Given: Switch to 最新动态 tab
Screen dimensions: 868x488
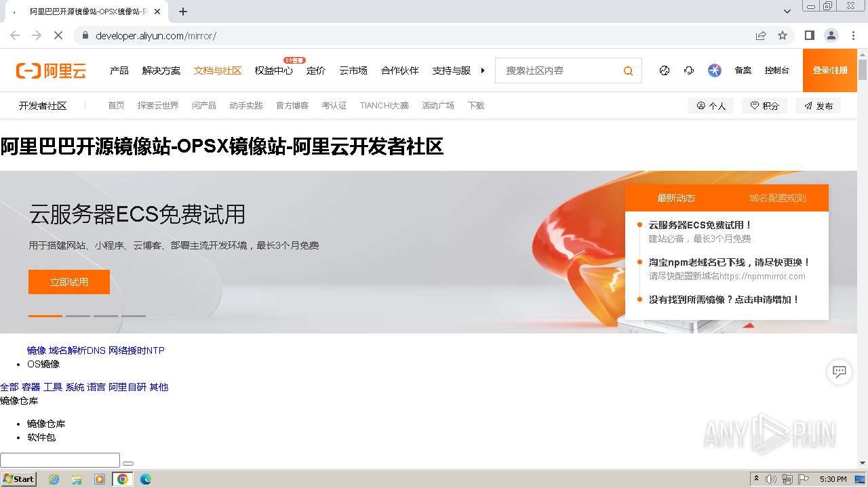Looking at the screenshot, I should 676,198.
